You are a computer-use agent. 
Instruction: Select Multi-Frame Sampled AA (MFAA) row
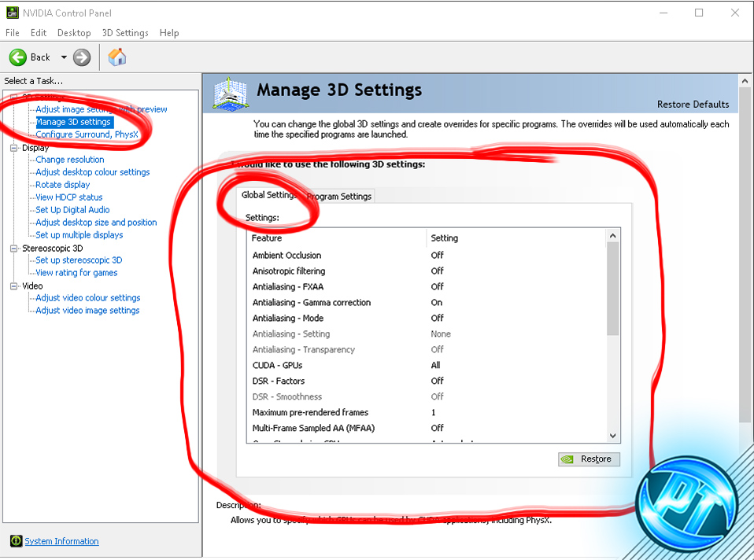click(x=427, y=428)
